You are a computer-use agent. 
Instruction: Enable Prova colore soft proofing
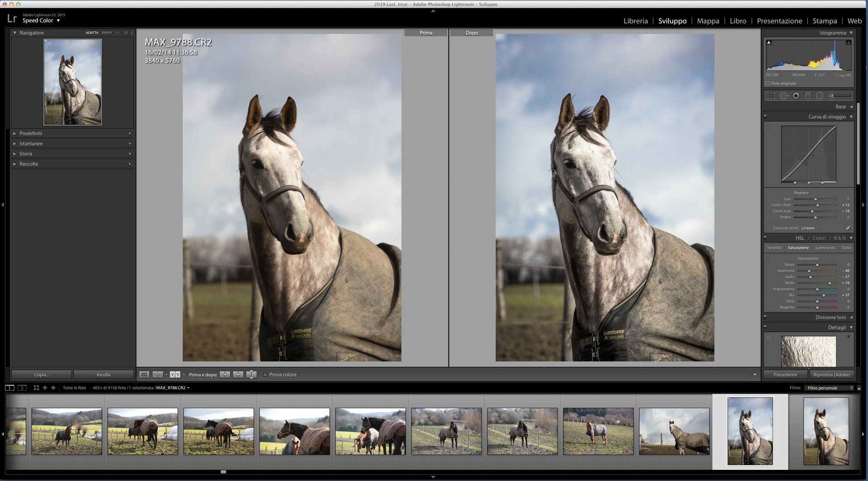265,374
